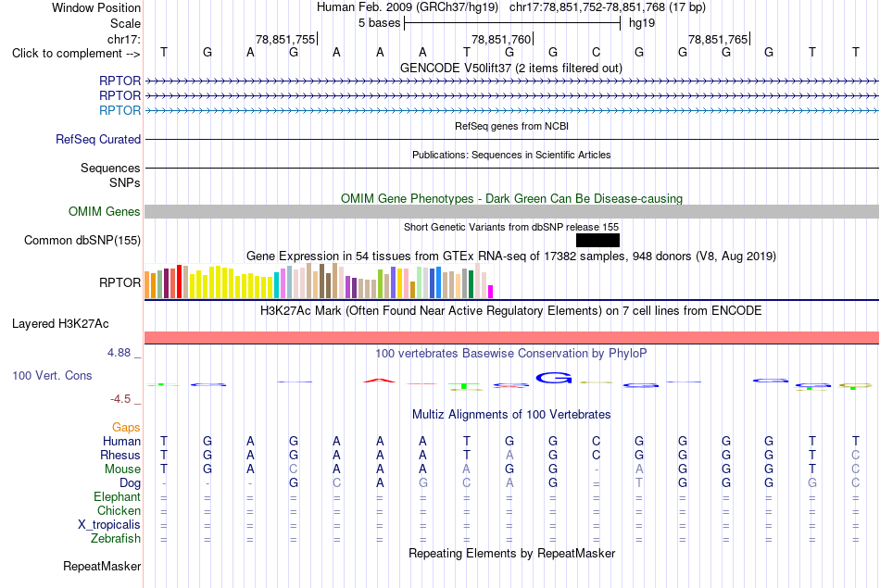Click the orange Gaps label
The width and height of the screenshot is (880, 588).
pyautogui.click(x=126, y=428)
